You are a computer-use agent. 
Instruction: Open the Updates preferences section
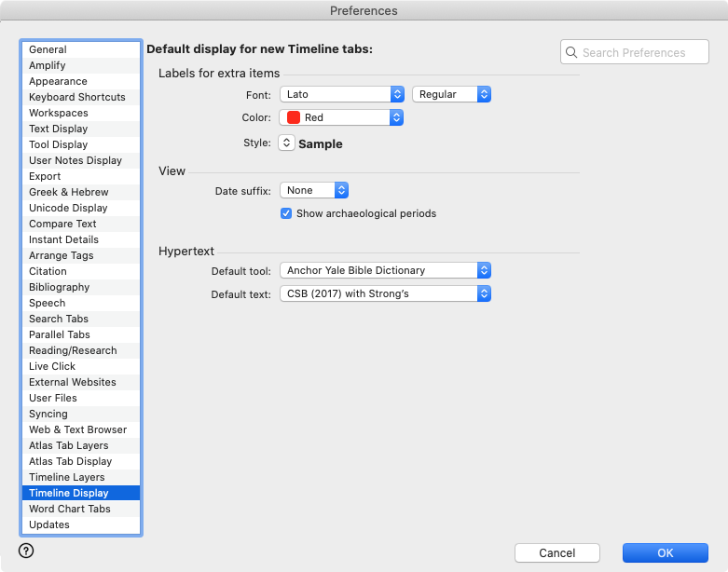click(x=49, y=524)
